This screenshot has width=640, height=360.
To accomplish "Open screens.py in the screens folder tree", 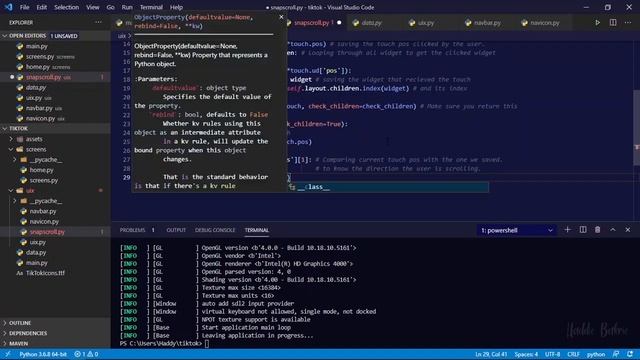I will click(44, 180).
